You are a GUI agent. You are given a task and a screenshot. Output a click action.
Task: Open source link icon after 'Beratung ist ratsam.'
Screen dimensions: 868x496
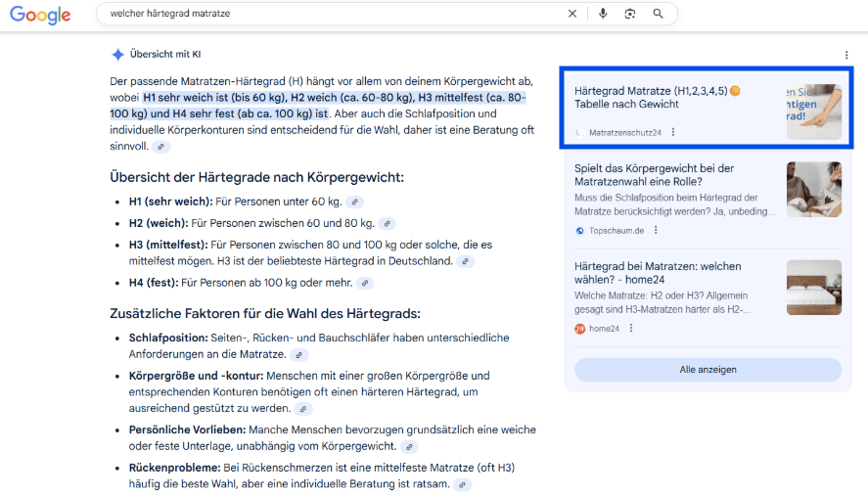pyautogui.click(x=462, y=484)
